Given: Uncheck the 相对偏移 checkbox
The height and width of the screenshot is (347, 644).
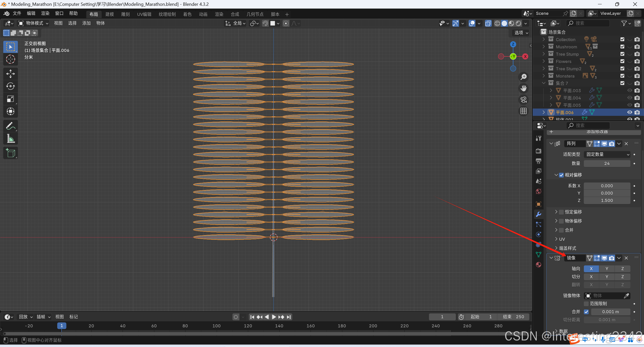Looking at the screenshot, I should point(561,175).
